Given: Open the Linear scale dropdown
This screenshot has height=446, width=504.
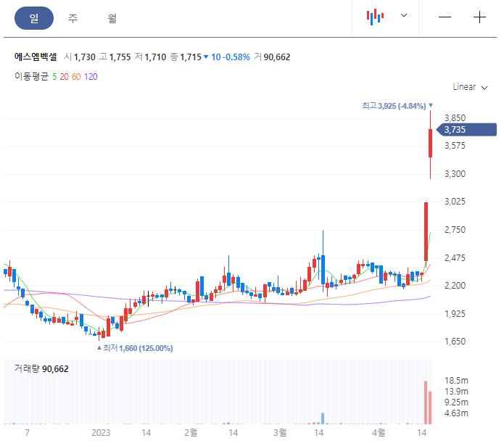Looking at the screenshot, I should click(470, 87).
